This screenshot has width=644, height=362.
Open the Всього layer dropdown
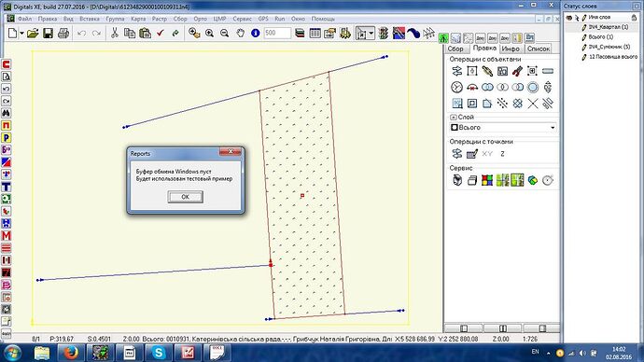coord(553,128)
